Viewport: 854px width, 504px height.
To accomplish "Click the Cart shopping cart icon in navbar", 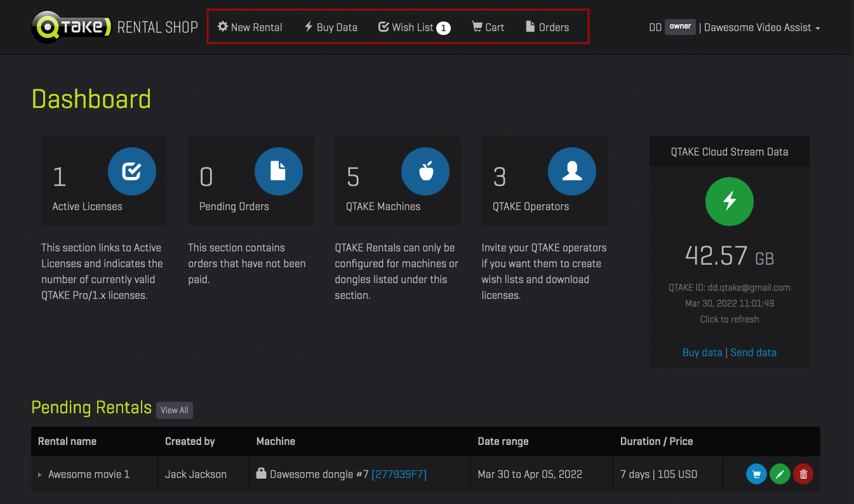I will coord(477,27).
